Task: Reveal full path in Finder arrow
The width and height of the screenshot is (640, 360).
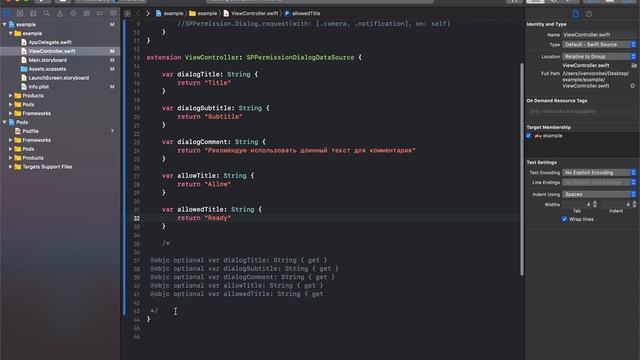Action: pos(633,86)
